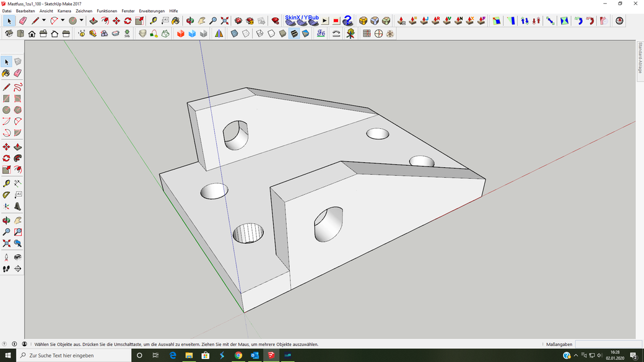
Task: Expand the Line tool dropdown arrow
Action: (44, 20)
